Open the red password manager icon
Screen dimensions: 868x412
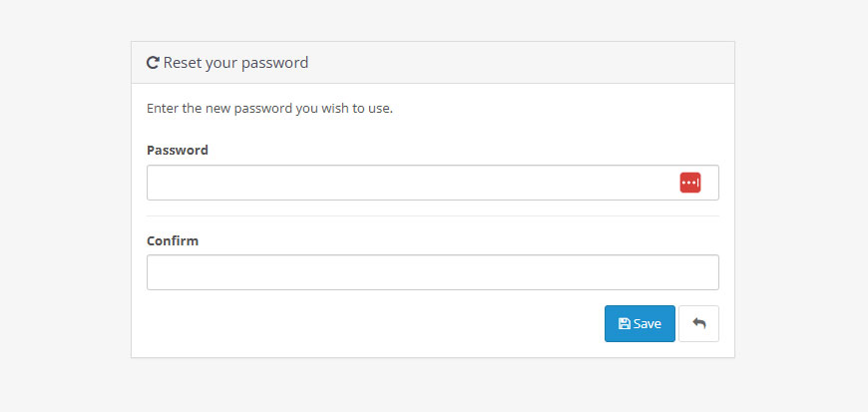coord(690,183)
